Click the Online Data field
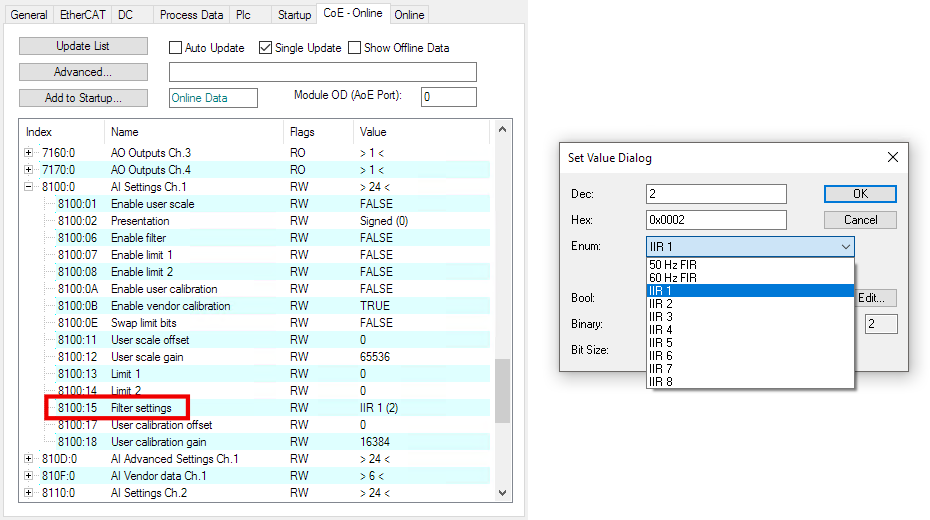The height and width of the screenshot is (520, 930). (x=213, y=98)
